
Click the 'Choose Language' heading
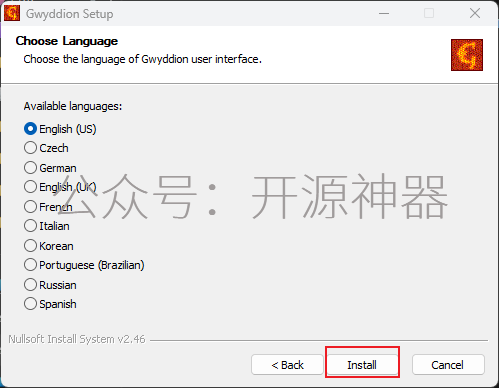coord(67,41)
